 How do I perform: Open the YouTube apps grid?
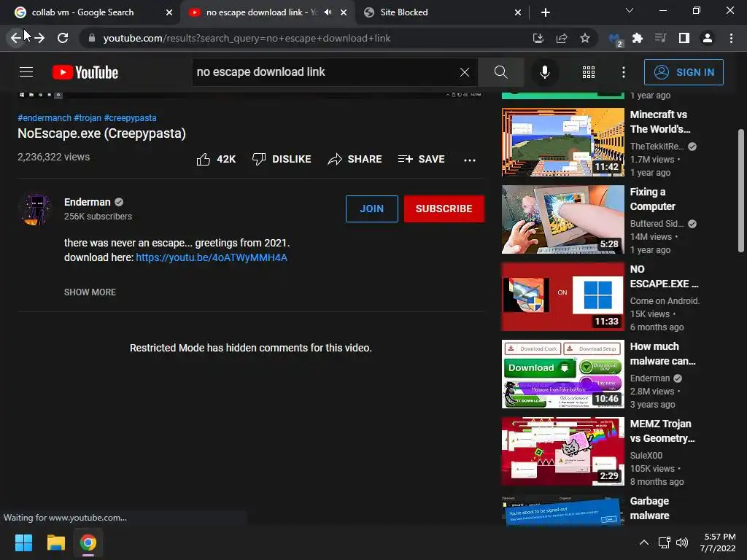[589, 72]
